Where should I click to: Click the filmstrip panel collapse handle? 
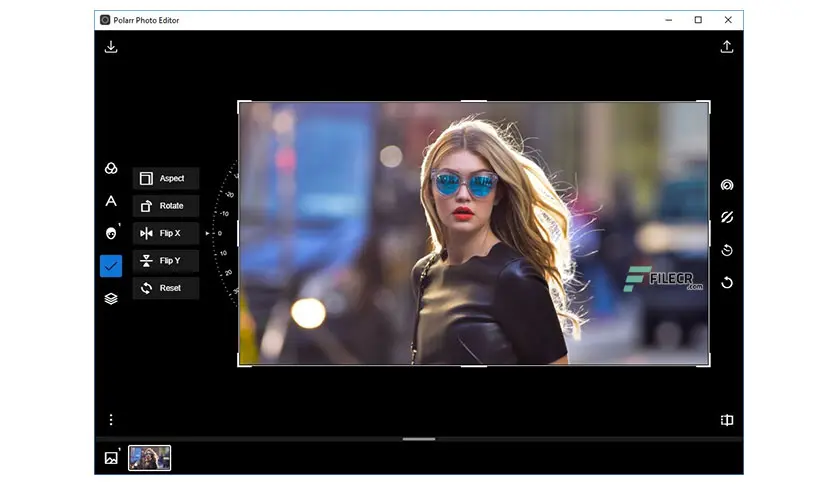tap(419, 439)
